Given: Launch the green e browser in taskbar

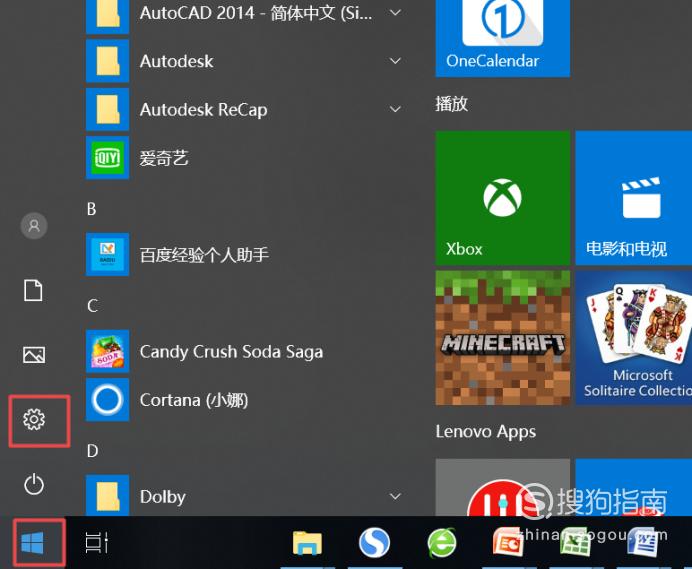Looking at the screenshot, I should coord(442,543).
